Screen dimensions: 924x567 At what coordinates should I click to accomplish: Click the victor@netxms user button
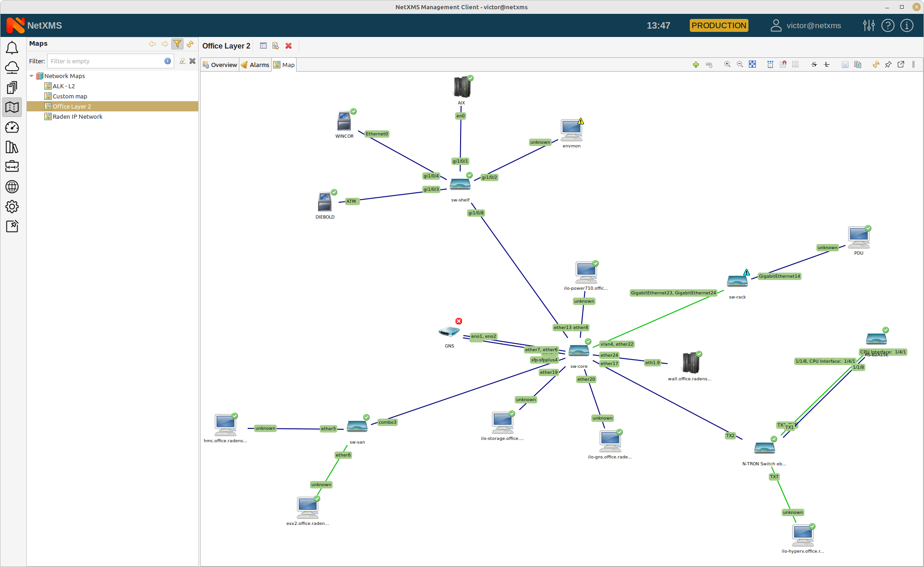[806, 25]
